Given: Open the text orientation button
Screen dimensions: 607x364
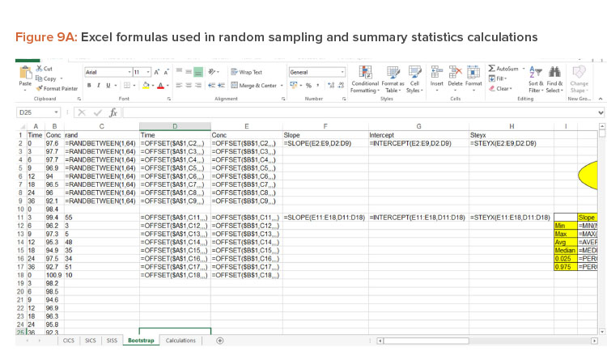Looking at the screenshot, I should click(212, 71).
